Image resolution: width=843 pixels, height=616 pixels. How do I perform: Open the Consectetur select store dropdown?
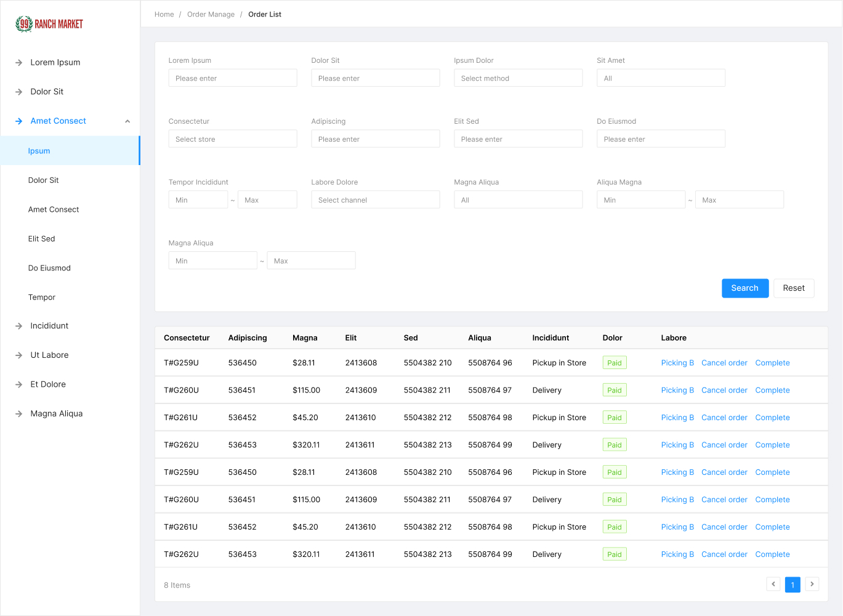[233, 139]
